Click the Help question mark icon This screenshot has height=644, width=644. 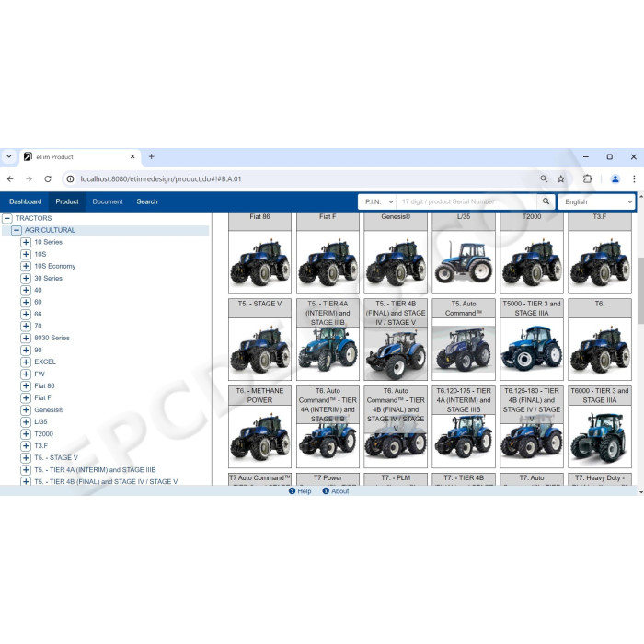pyautogui.click(x=292, y=490)
